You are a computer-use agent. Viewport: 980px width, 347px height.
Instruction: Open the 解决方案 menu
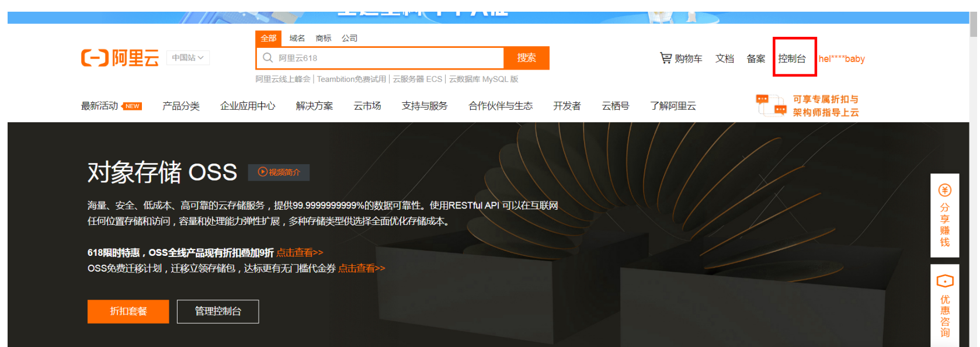coord(314,106)
